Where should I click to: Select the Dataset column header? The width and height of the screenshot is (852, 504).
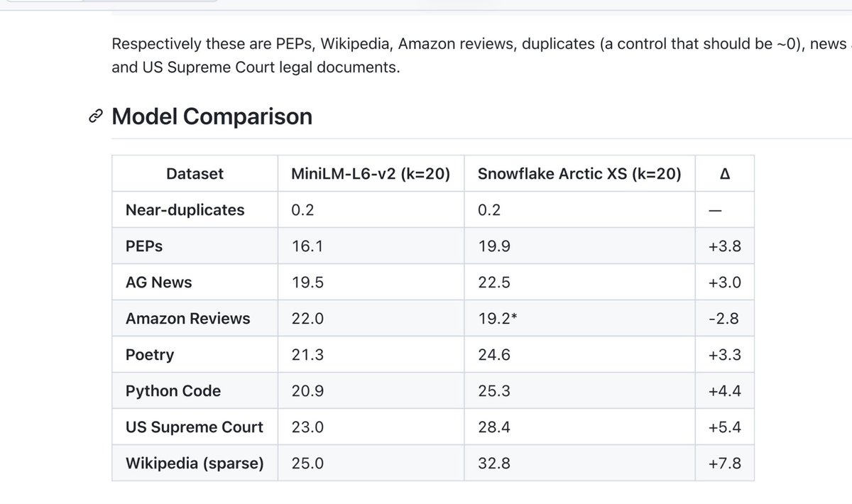pos(195,173)
